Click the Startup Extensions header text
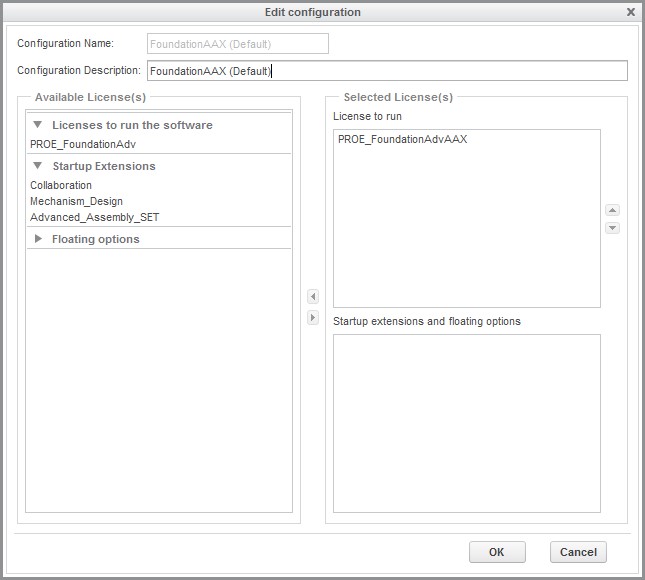Screen dimensions: 645x580 coord(104,166)
